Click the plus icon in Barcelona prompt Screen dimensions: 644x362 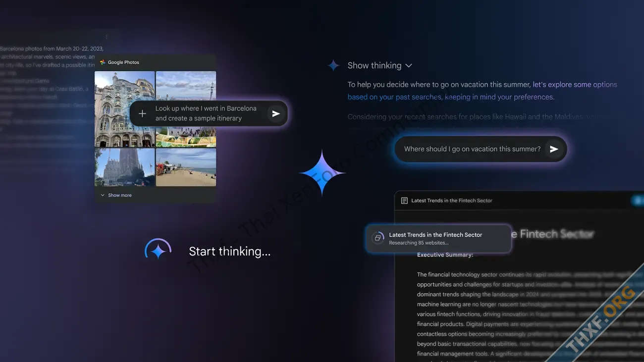142,113
